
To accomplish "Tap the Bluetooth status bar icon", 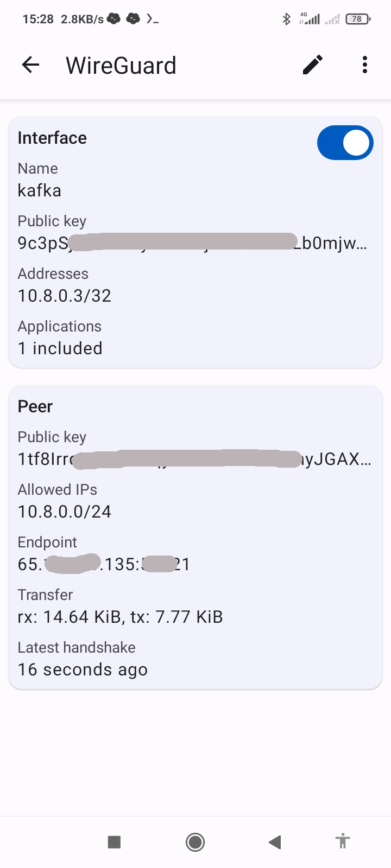I will pyautogui.click(x=286, y=20).
